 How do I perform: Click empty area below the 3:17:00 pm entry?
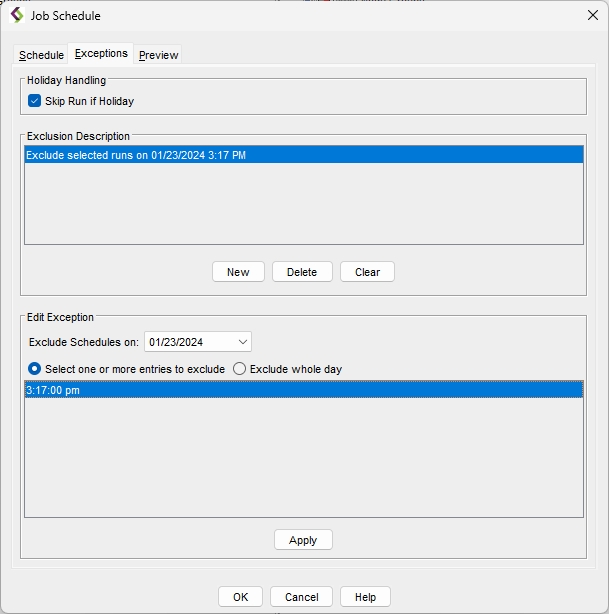(x=303, y=460)
